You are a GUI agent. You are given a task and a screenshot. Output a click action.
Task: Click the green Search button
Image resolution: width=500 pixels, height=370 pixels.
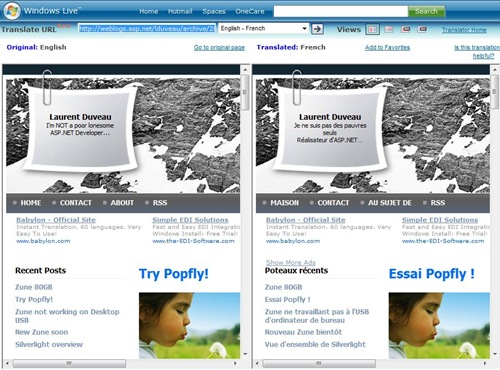click(x=426, y=11)
